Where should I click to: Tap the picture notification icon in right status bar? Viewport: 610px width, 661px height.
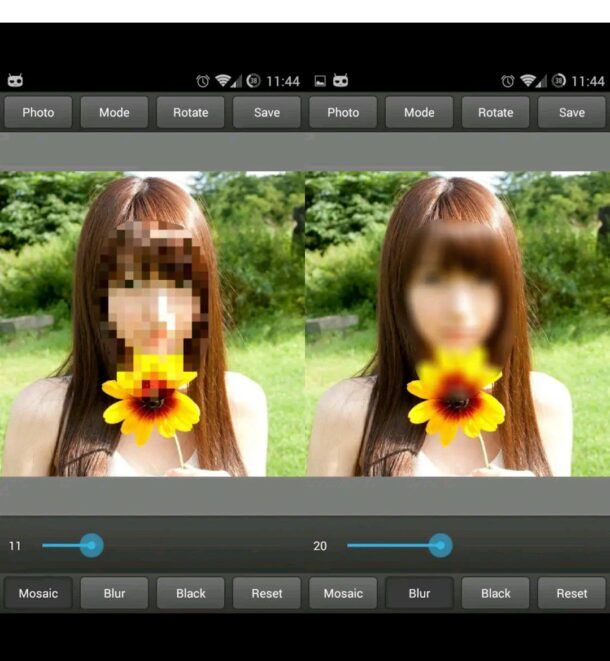point(320,81)
